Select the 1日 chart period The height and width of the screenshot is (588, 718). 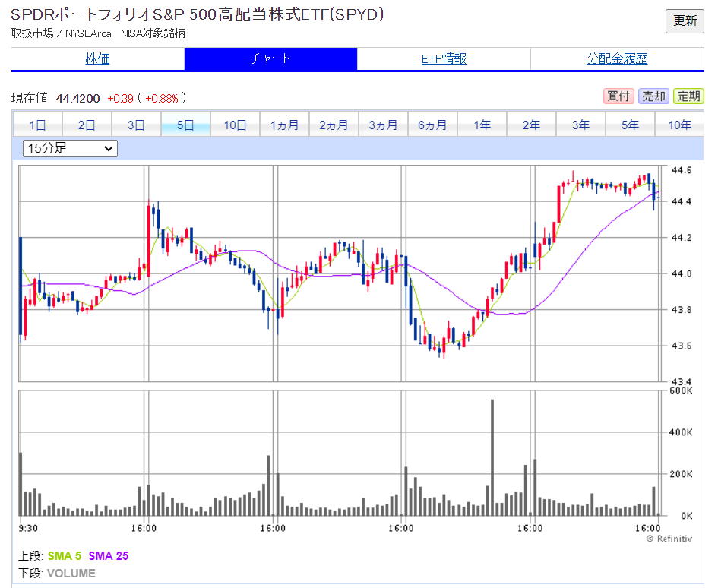[37, 125]
